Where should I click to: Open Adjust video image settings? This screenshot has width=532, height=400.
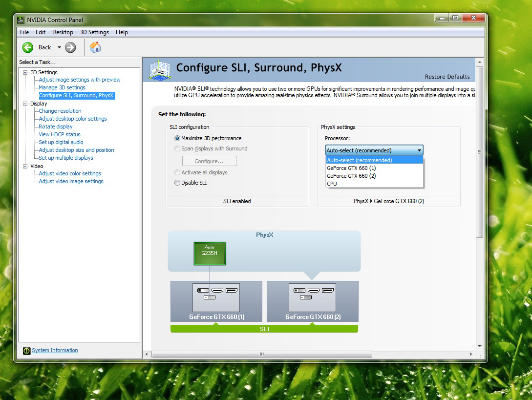coord(71,181)
